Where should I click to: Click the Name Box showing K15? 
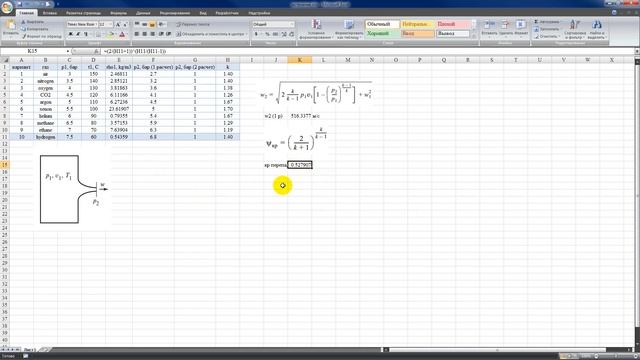(x=33, y=51)
